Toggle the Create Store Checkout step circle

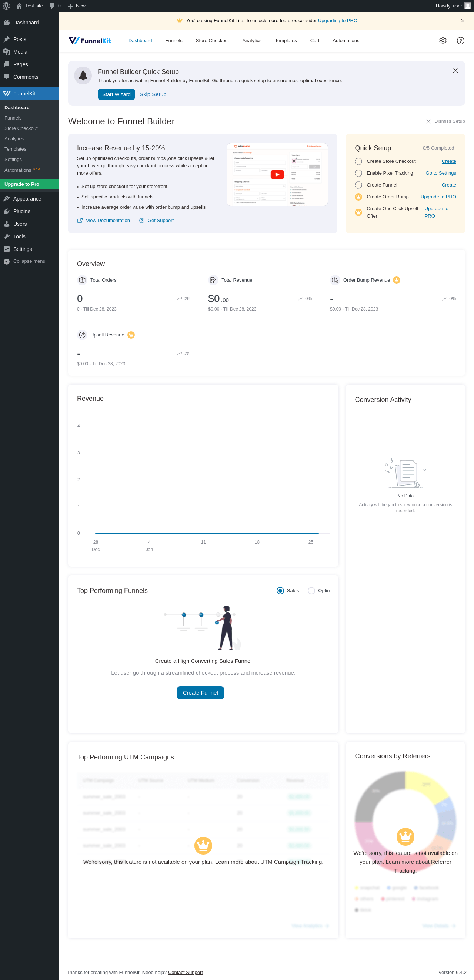pos(358,161)
